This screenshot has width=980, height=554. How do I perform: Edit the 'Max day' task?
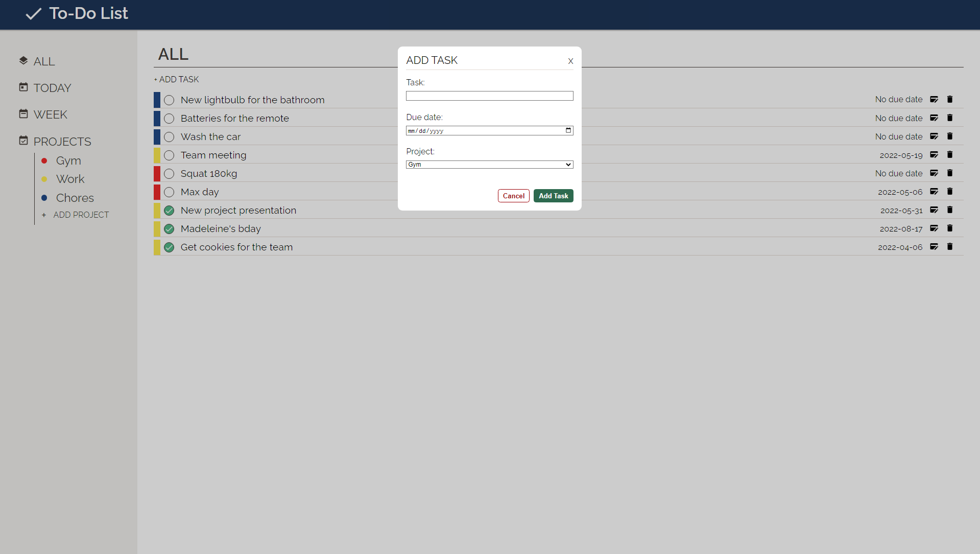point(934,192)
